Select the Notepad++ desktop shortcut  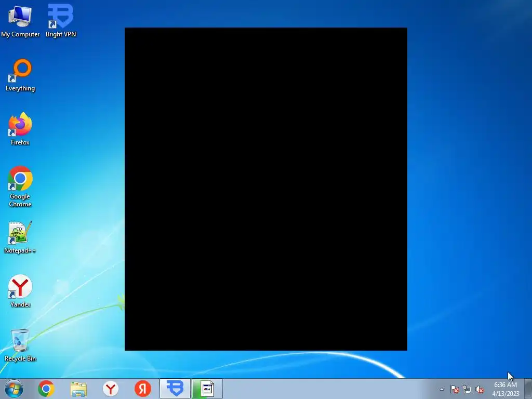coord(20,237)
